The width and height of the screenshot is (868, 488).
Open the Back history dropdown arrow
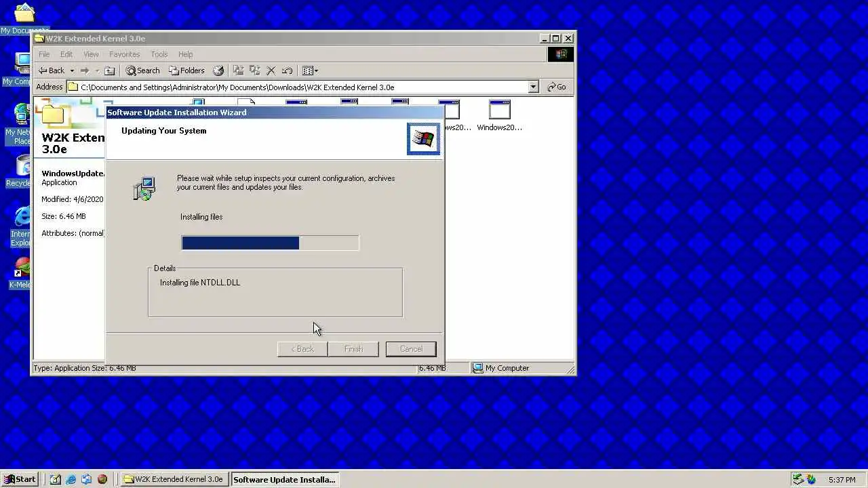[72, 70]
